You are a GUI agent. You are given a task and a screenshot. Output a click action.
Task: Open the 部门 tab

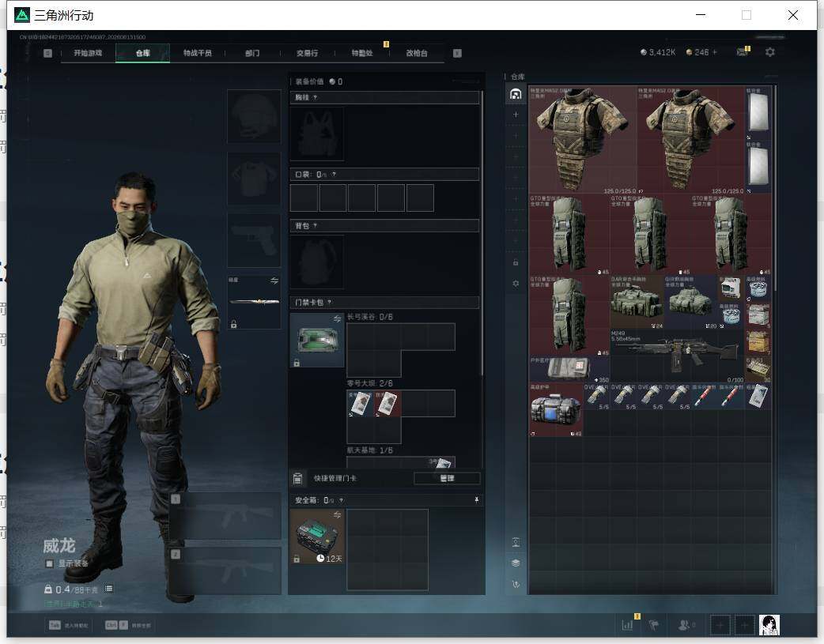252,53
